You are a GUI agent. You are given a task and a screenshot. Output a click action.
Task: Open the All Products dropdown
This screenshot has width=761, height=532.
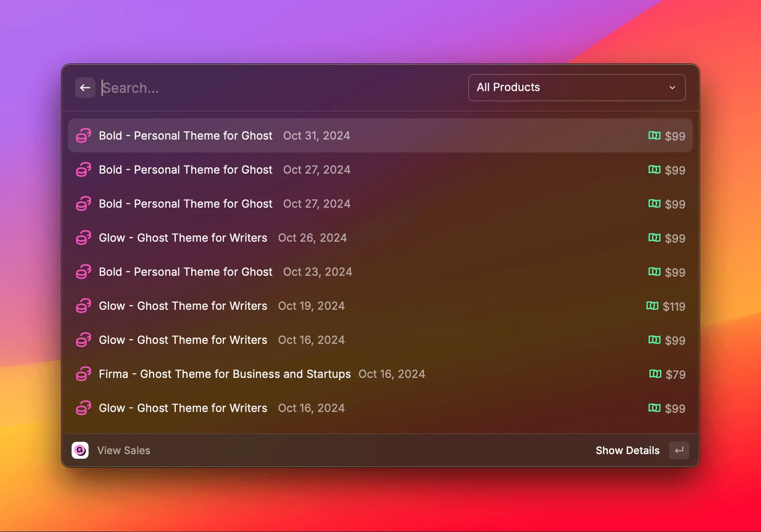click(576, 88)
